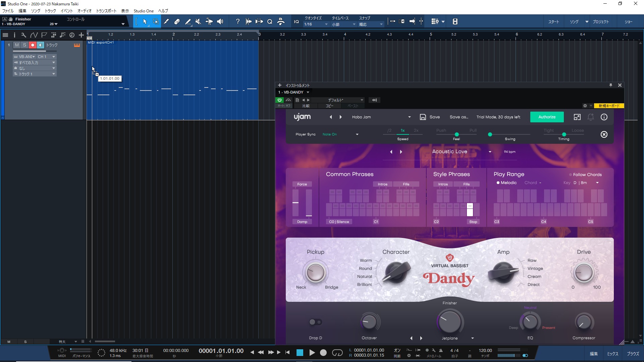Open ujam plugin info icon
The width and height of the screenshot is (644, 362).
coord(604,117)
